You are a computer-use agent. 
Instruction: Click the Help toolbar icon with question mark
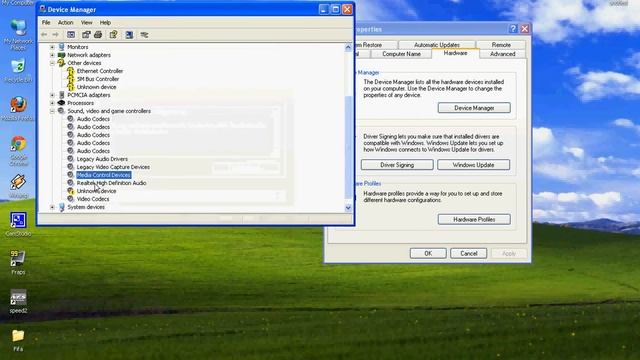(113, 35)
